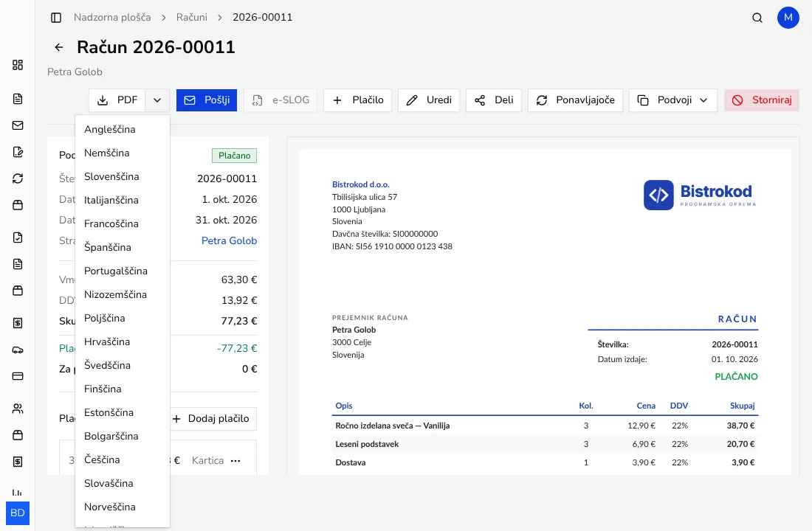Open the bar chart icon in sidebar
This screenshot has width=812, height=531.
coord(18,492)
